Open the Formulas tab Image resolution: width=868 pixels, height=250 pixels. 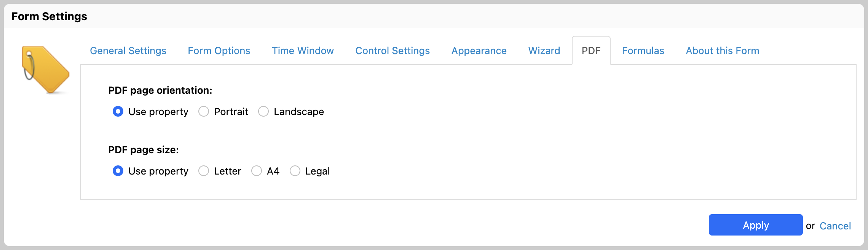pos(643,51)
